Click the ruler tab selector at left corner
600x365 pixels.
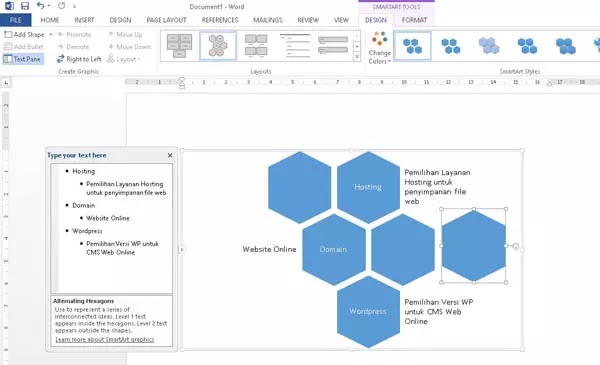[x=6, y=83]
